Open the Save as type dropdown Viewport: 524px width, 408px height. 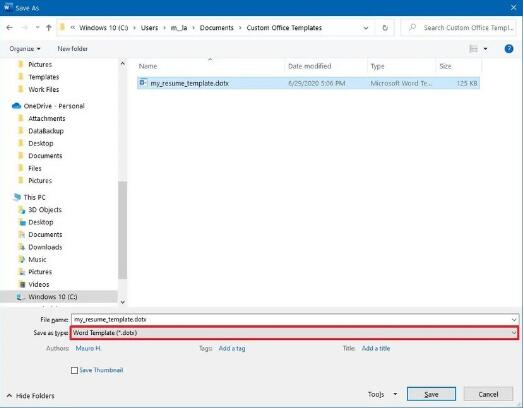click(294, 333)
